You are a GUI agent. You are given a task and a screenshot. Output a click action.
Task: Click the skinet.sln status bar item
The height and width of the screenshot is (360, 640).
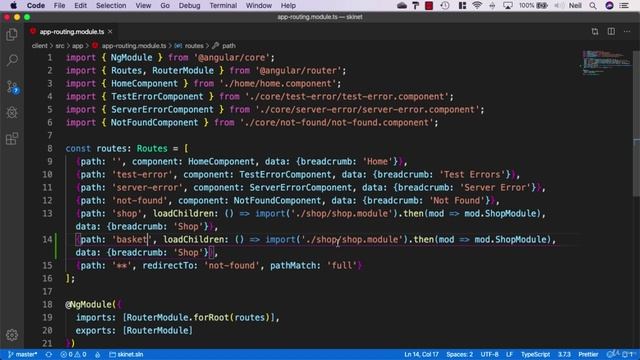(x=126, y=354)
